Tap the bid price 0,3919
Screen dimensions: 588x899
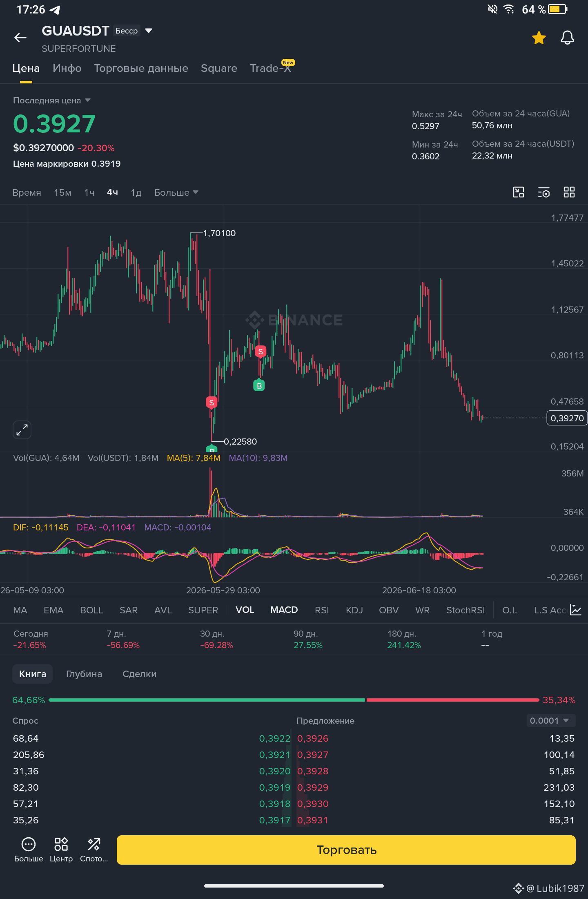click(x=274, y=787)
